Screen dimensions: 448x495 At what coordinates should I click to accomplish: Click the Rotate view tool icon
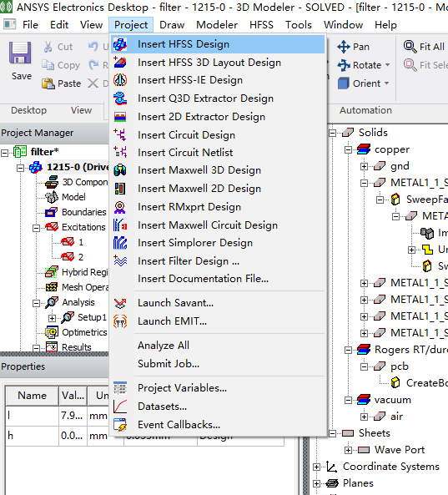click(x=343, y=65)
